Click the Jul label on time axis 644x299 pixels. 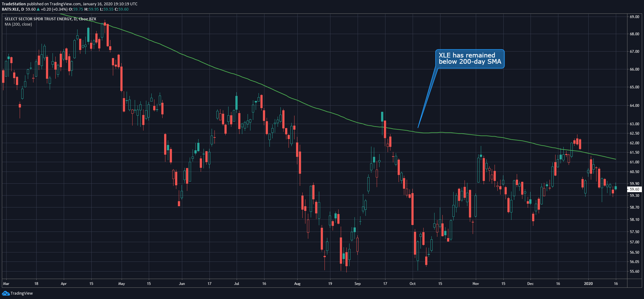click(x=237, y=284)
